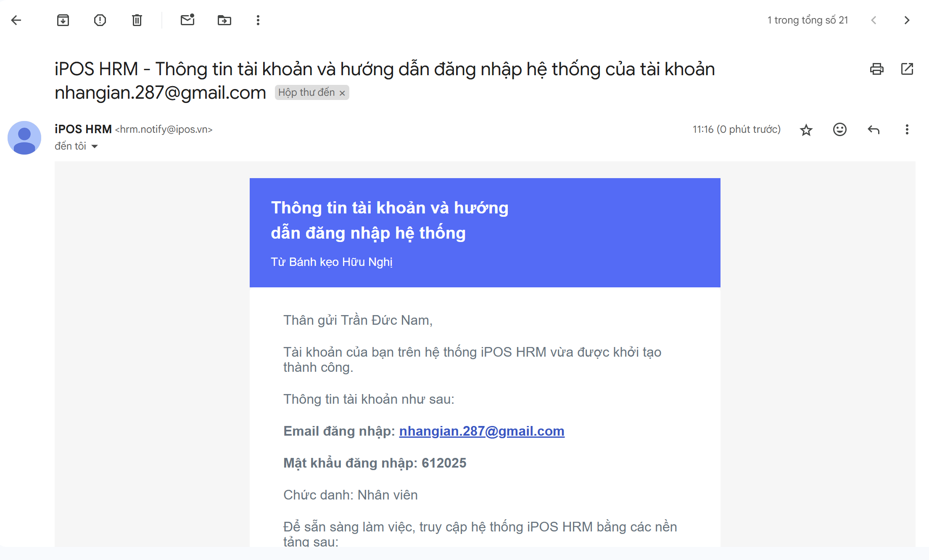Reply to the iPOS HRM email
The image size is (929, 560).
pos(874,129)
